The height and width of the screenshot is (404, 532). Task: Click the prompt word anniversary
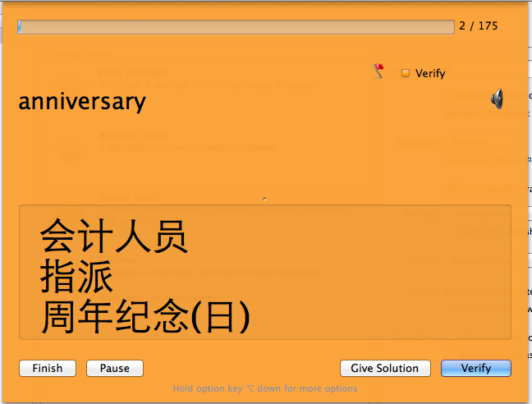click(x=82, y=102)
